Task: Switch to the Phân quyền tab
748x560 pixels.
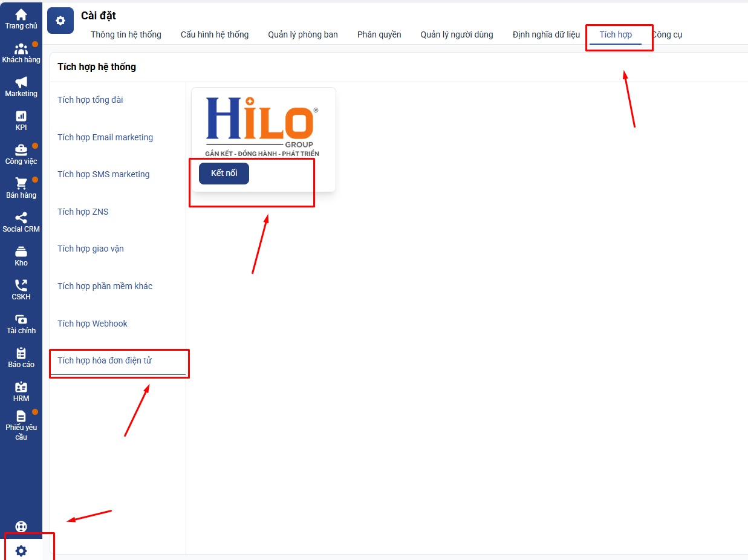Action: click(379, 34)
